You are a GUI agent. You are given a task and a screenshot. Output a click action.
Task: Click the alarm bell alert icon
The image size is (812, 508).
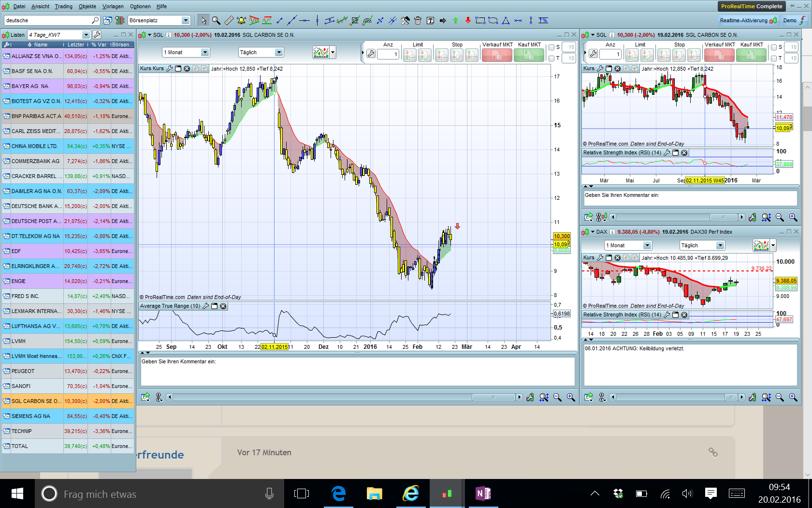coord(241,20)
